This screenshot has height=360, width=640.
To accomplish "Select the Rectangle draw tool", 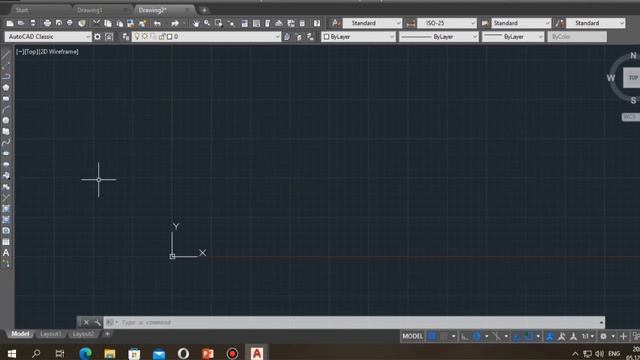I will pyautogui.click(x=6, y=99).
